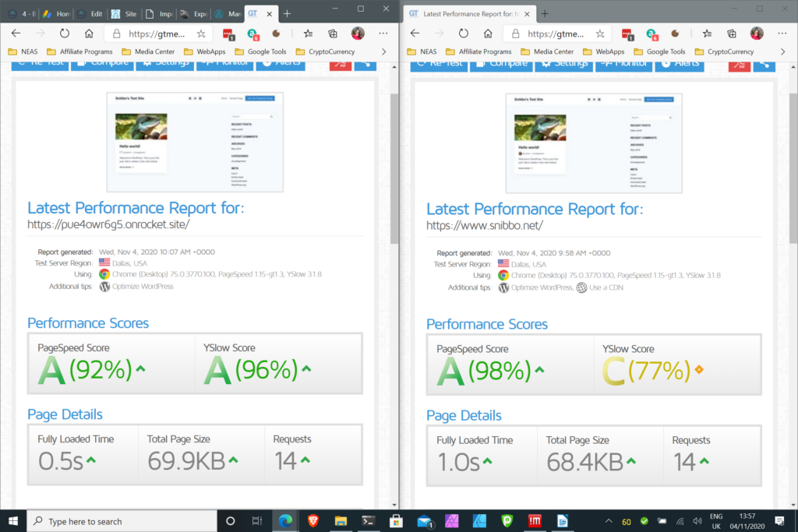
Task: Open 'Use a CDN' tip in right report
Action: [x=606, y=287]
